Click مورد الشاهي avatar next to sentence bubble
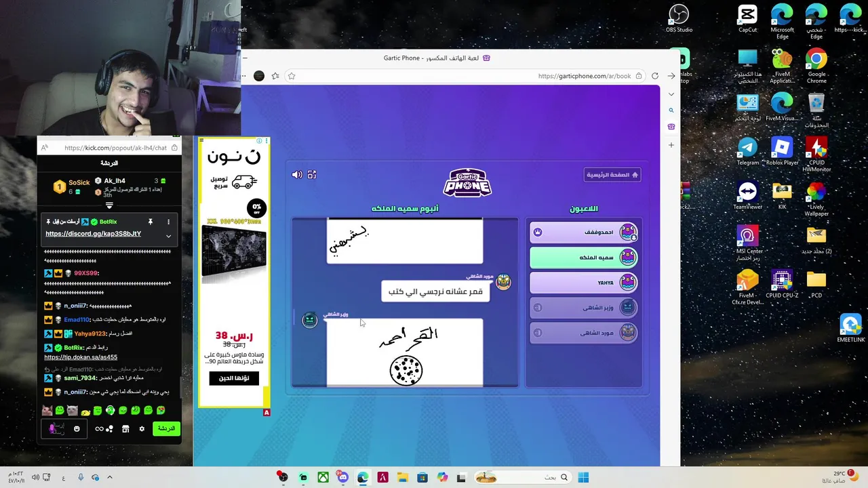Viewport: 868px width, 488px height. [503, 282]
